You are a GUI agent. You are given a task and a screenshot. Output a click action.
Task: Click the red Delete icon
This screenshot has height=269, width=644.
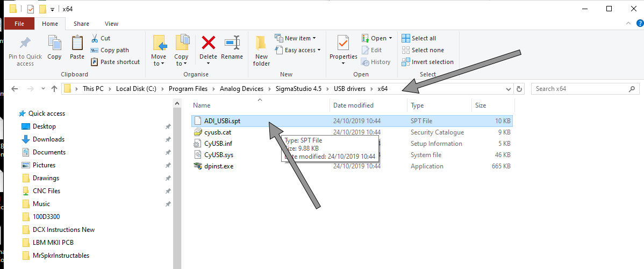(x=208, y=43)
